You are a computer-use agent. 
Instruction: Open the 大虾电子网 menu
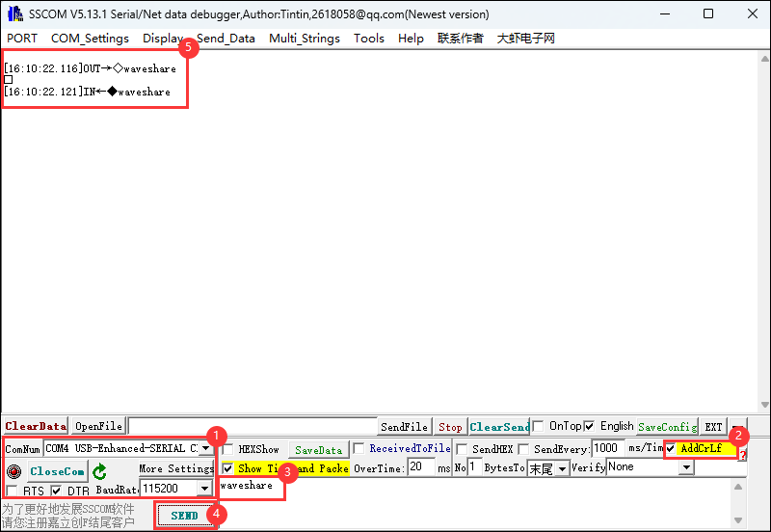click(525, 38)
